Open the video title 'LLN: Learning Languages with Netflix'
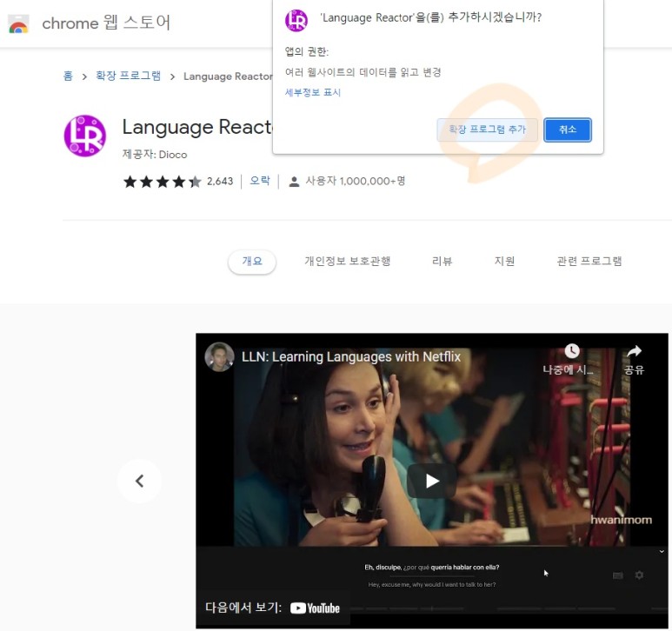 (x=351, y=357)
